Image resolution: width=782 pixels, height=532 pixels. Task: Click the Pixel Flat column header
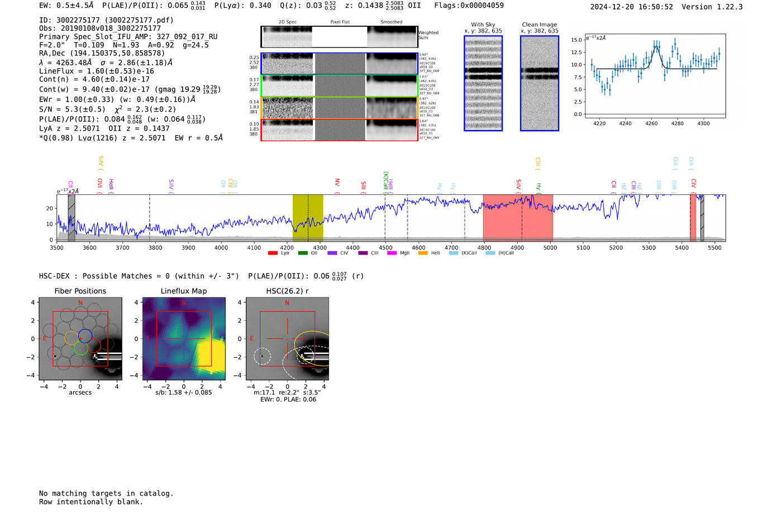(340, 22)
